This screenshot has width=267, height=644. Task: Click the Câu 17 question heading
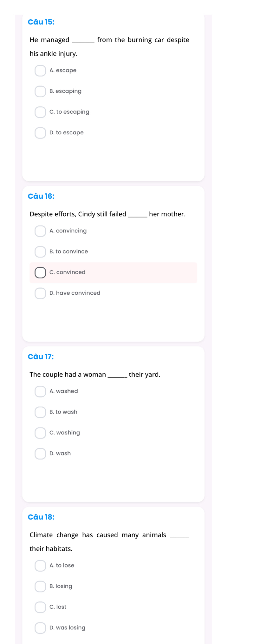coord(41,357)
